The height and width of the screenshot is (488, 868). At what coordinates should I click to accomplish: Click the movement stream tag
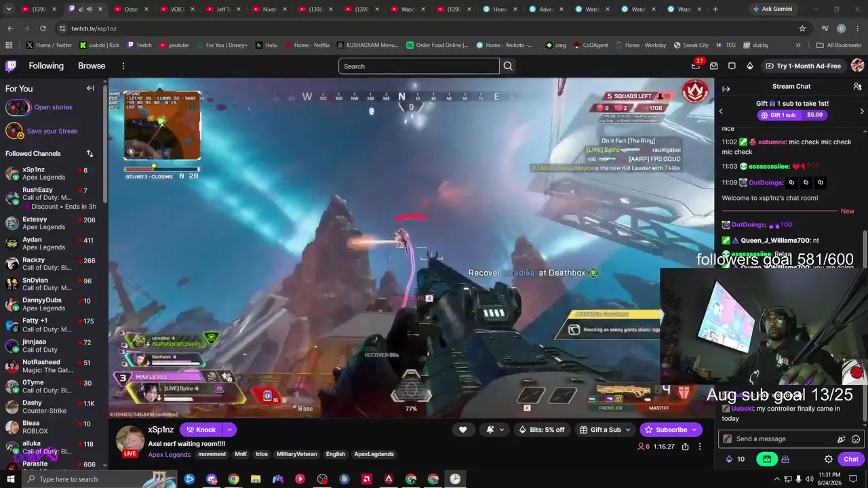pyautogui.click(x=212, y=454)
